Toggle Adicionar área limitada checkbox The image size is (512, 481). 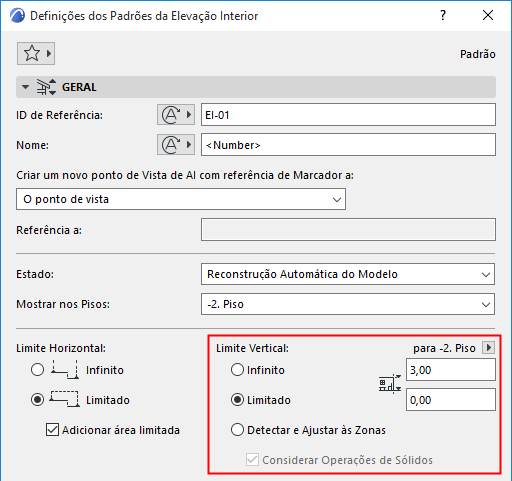click(52, 430)
